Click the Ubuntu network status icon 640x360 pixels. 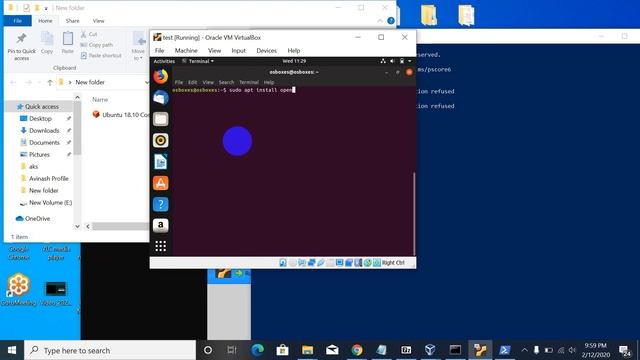[383, 61]
